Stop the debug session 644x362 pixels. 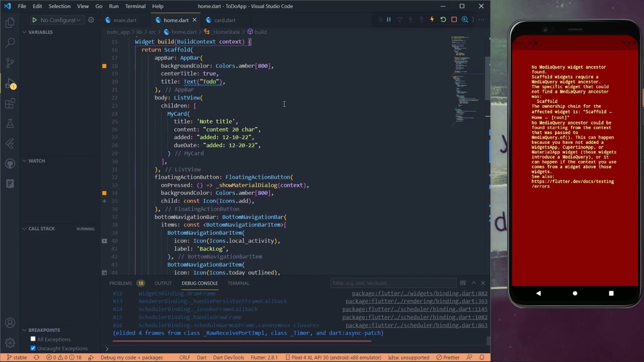454,20
